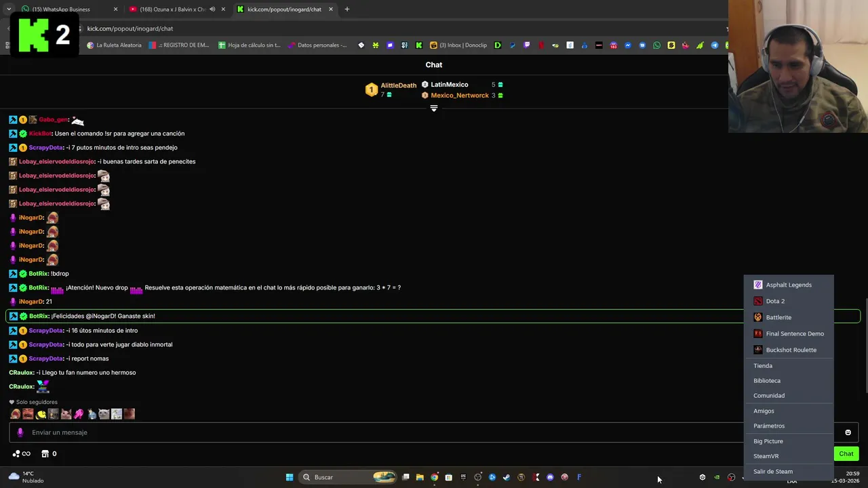Open Steam from the taskbar

click(x=507, y=477)
